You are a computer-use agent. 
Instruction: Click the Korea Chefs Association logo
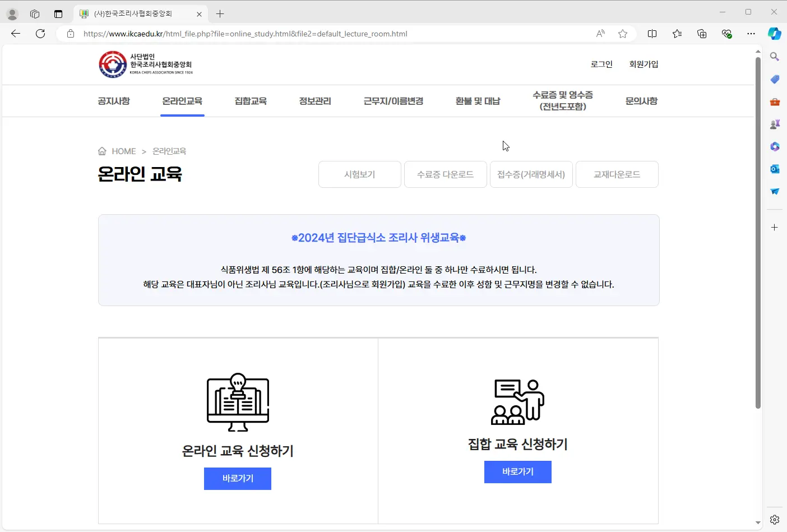[x=146, y=64]
